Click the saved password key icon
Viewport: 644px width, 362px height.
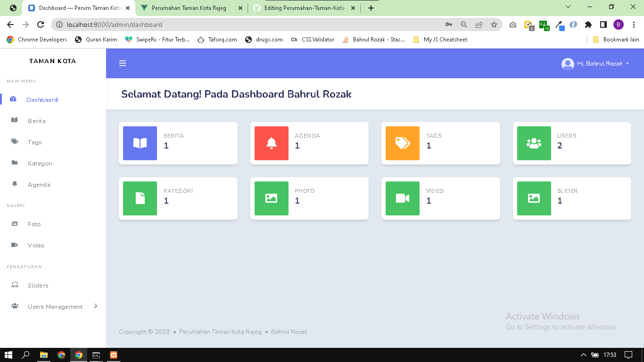click(449, 25)
